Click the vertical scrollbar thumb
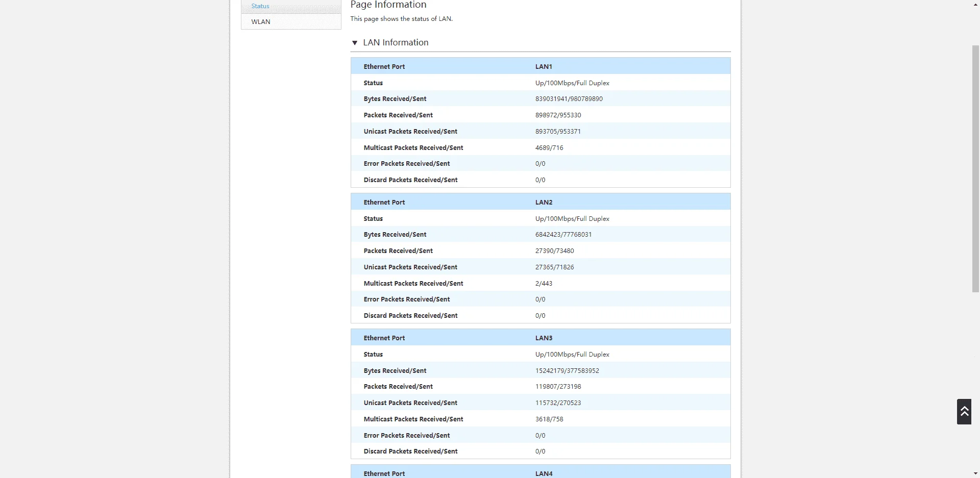 [975, 168]
